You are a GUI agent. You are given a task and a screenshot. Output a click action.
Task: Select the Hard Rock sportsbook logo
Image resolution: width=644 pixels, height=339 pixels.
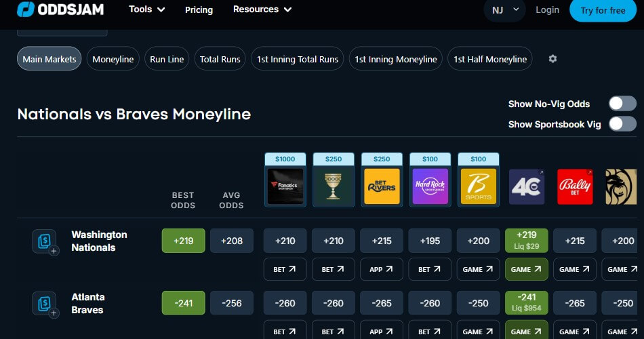[430, 186]
